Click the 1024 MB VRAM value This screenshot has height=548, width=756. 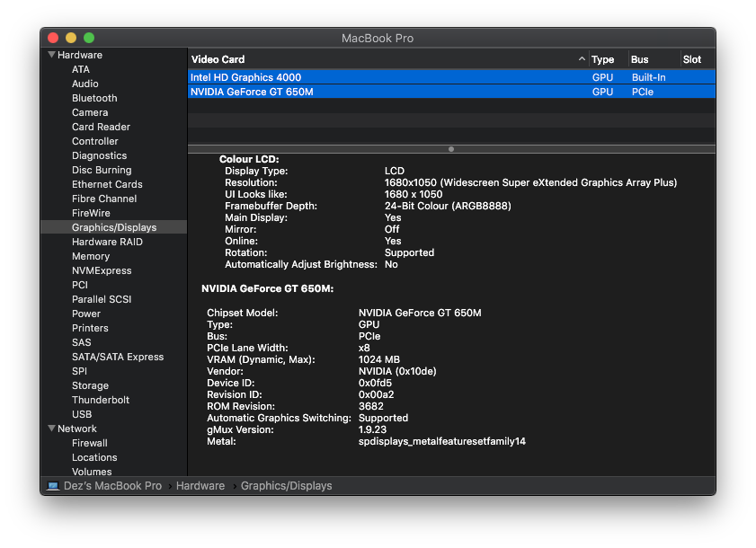tap(379, 359)
